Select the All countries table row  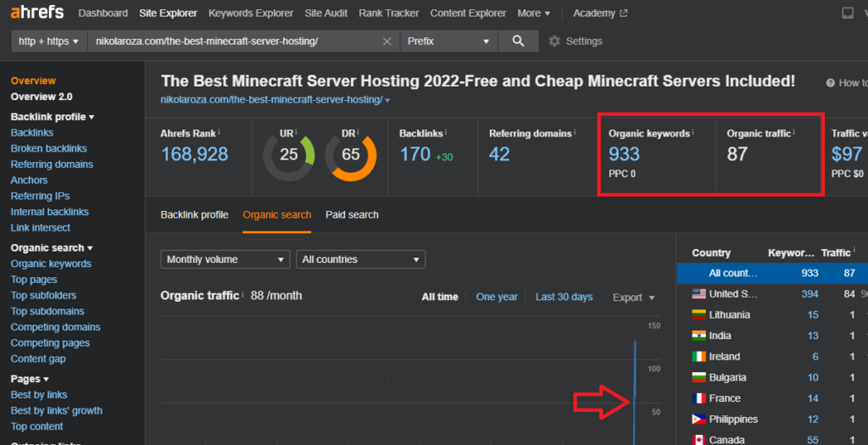pyautogui.click(x=772, y=273)
